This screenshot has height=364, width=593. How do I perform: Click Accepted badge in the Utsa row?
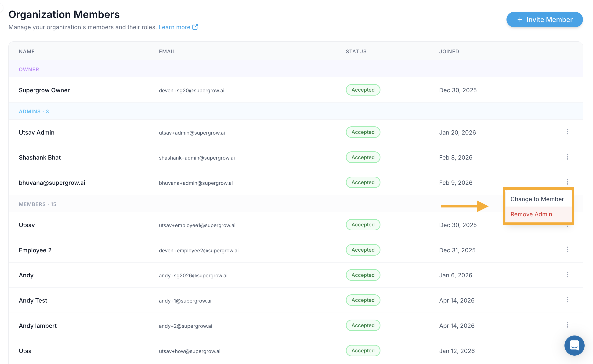(x=363, y=350)
